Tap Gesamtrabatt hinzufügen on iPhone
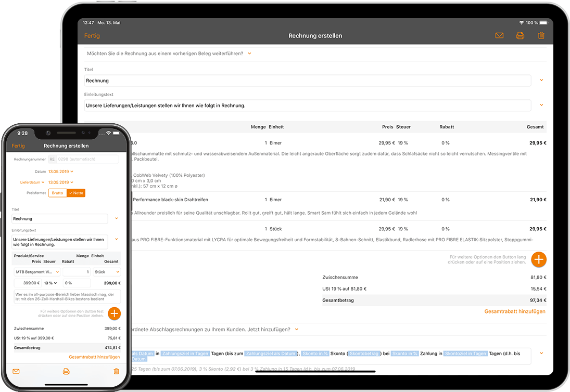Image resolution: width=570 pixels, height=392 pixels. (x=94, y=357)
